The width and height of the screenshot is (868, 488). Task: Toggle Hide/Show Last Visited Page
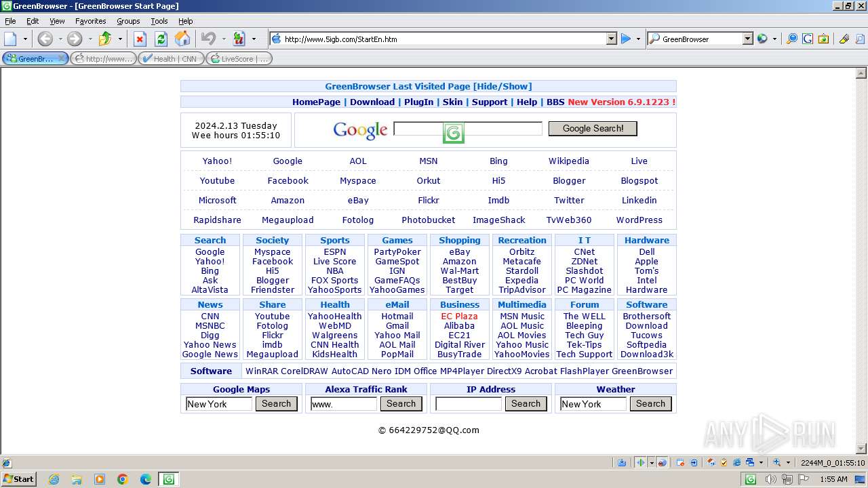coord(502,86)
